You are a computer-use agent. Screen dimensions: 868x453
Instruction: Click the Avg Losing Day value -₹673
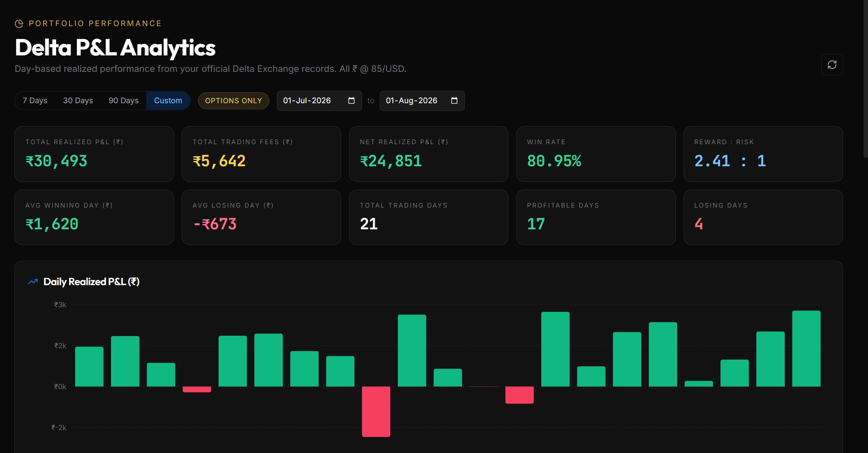215,224
